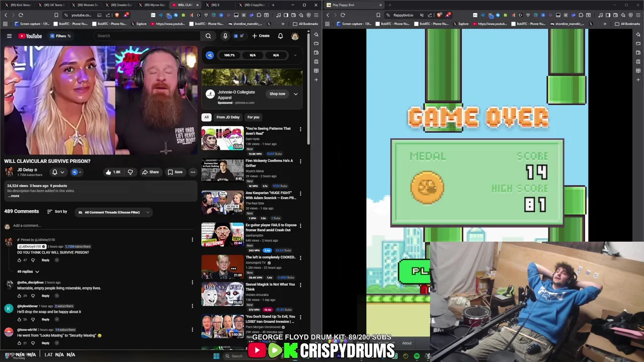The image size is (644, 362).
Task: Click the YouTube search magnifier icon
Action: [x=208, y=36]
